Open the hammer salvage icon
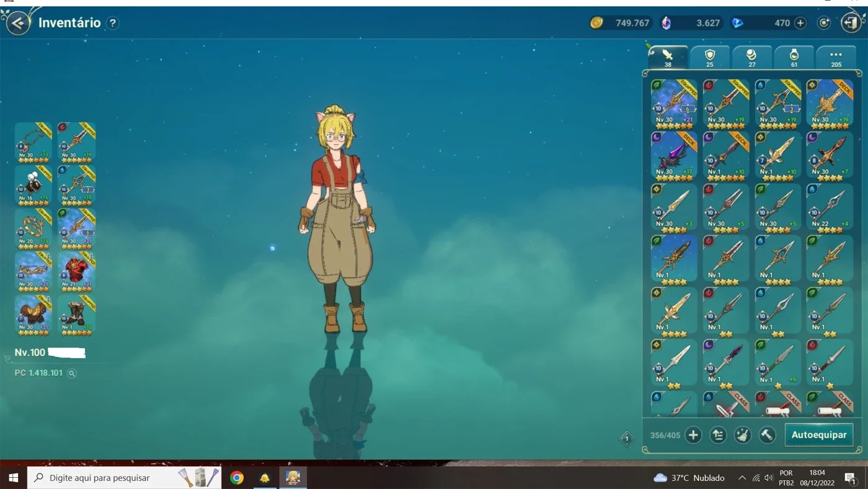868x489 pixels. tap(767, 435)
